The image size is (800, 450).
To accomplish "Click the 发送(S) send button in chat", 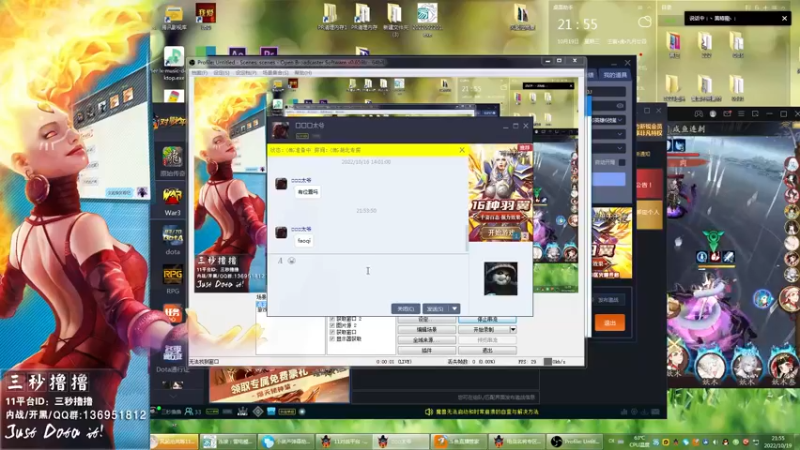I will click(x=436, y=309).
